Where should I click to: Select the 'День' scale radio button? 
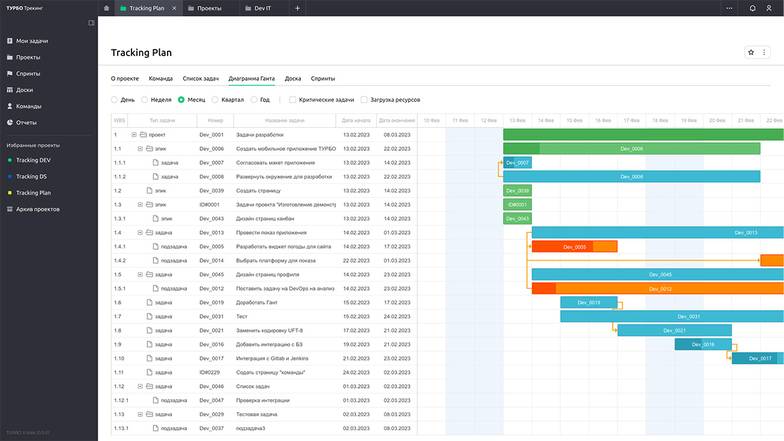click(x=115, y=100)
